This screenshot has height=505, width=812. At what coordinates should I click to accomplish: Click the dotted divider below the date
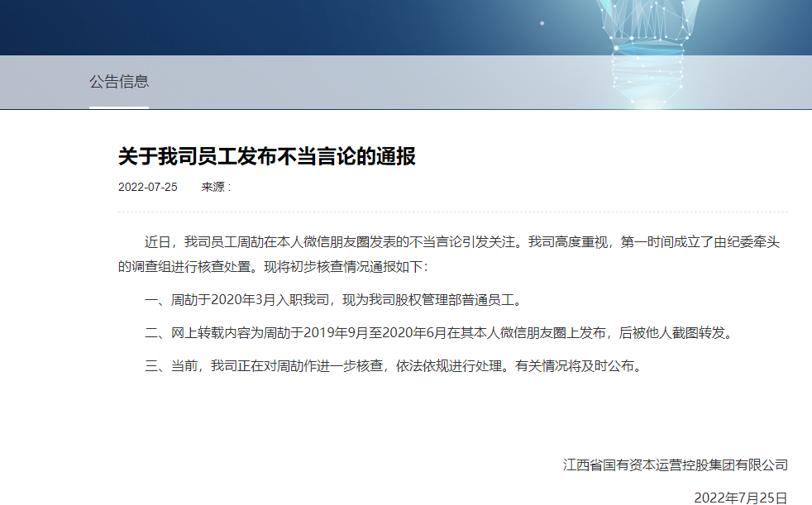coord(453,212)
